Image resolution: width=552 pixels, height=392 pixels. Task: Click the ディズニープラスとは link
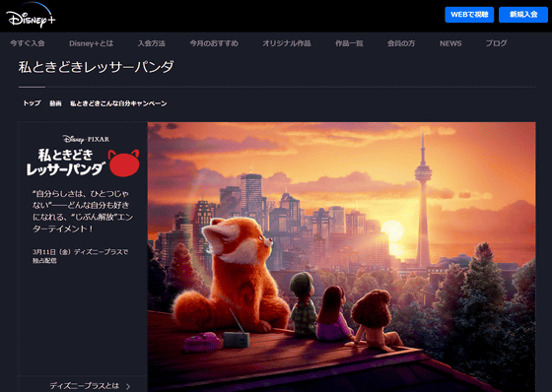pyautogui.click(x=85, y=386)
